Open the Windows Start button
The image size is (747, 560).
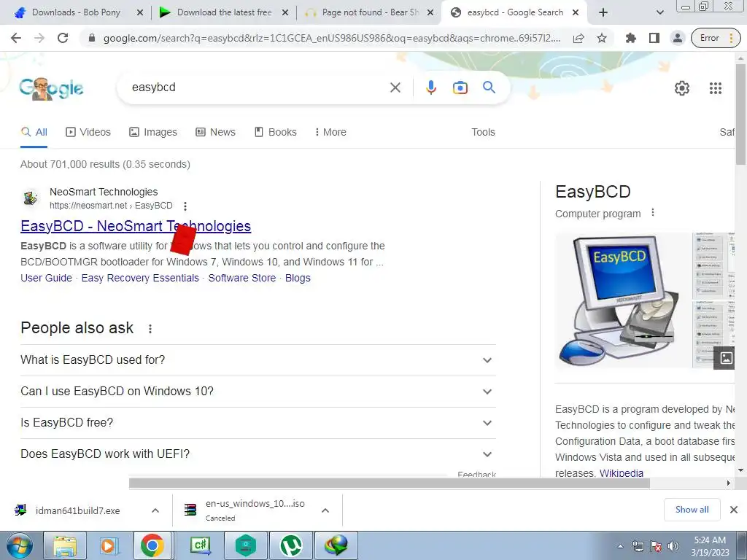tap(19, 545)
